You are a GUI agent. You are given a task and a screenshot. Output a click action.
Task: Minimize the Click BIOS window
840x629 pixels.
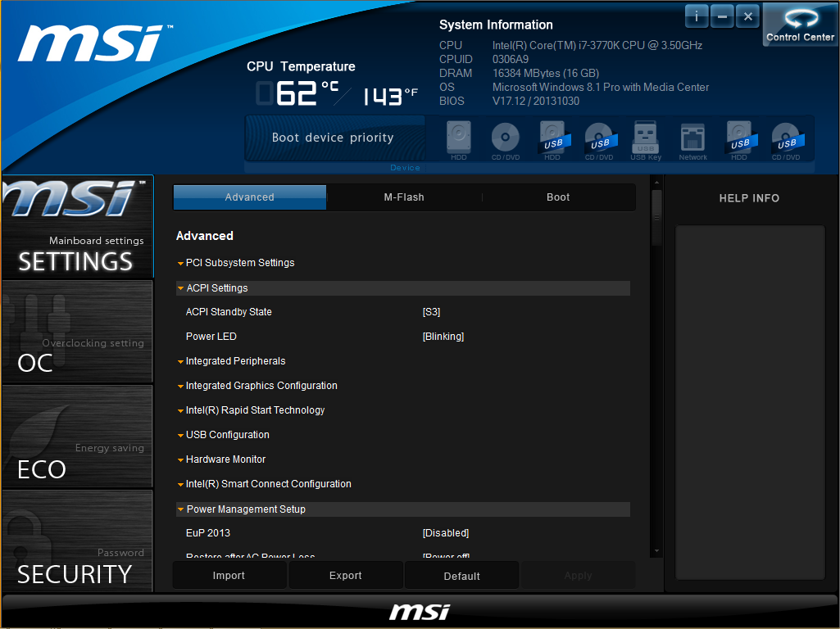(x=722, y=16)
